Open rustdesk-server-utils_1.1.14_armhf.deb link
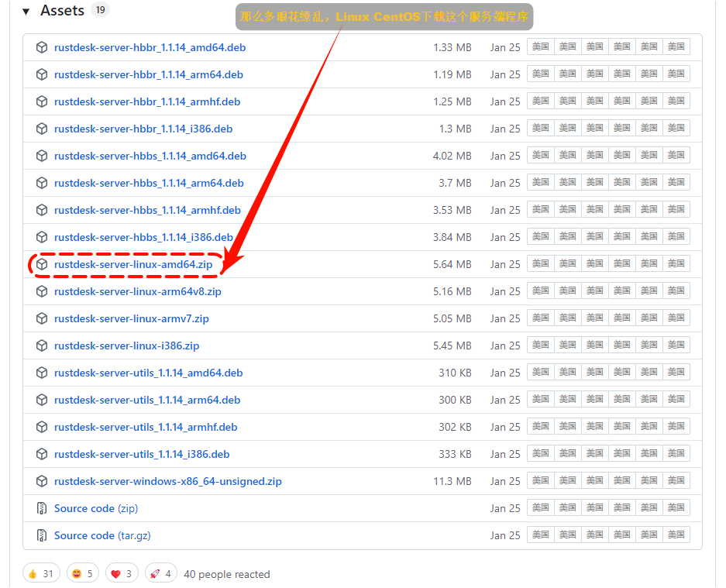The width and height of the screenshot is (726, 588). coord(146,427)
